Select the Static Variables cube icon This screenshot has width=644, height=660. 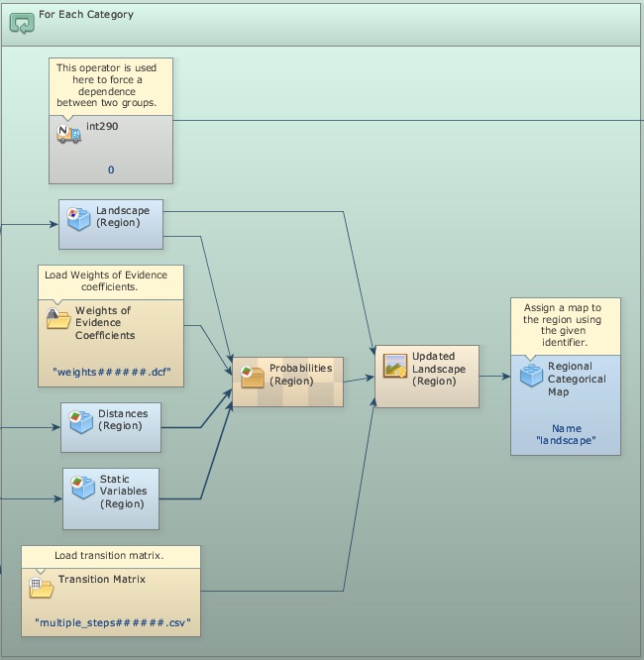coord(83,487)
